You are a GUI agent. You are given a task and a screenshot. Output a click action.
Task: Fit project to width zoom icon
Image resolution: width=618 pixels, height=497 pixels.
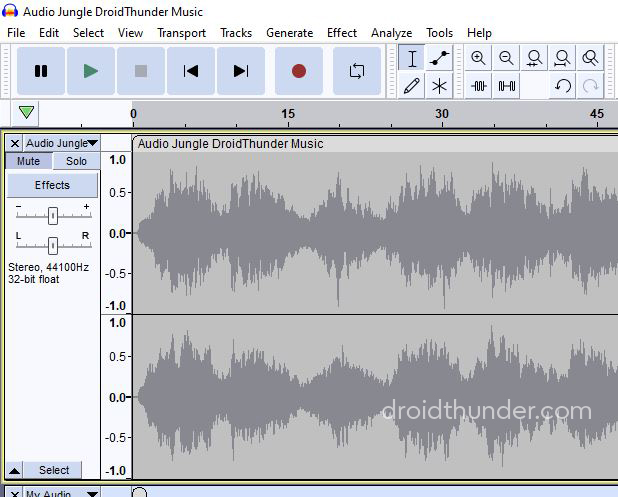click(x=562, y=58)
